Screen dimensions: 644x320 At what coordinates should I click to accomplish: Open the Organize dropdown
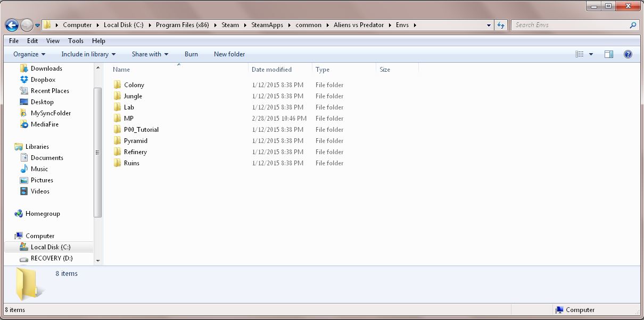tap(29, 54)
